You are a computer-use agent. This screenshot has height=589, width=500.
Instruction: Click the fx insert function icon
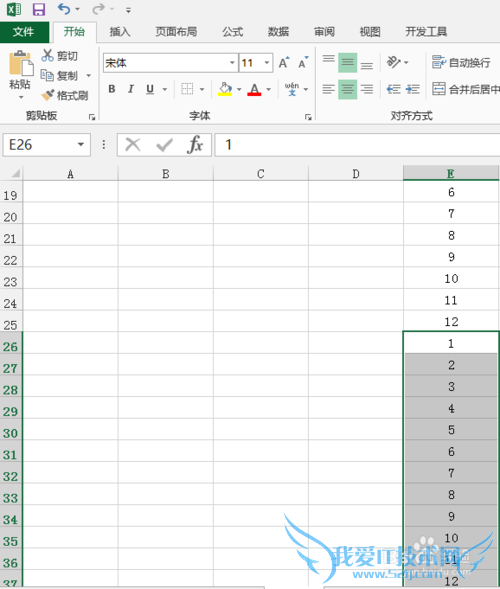point(195,145)
